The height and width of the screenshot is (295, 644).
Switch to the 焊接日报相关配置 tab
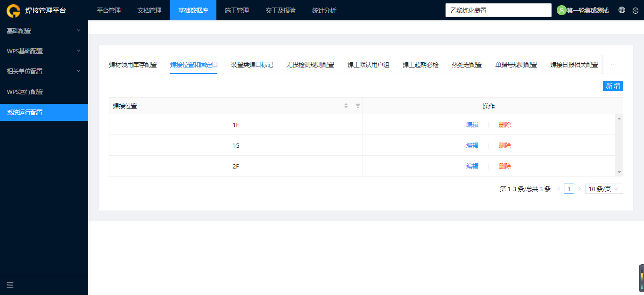574,65
